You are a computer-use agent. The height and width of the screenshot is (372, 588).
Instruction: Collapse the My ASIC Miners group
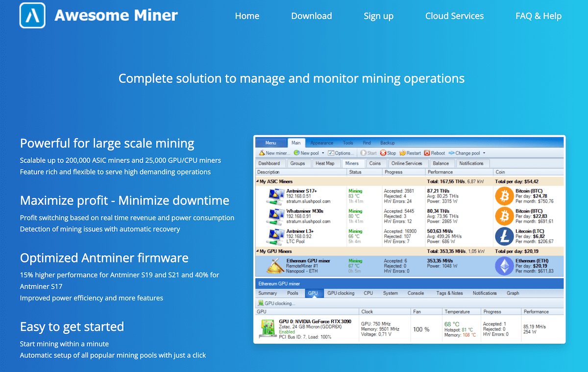(x=257, y=181)
